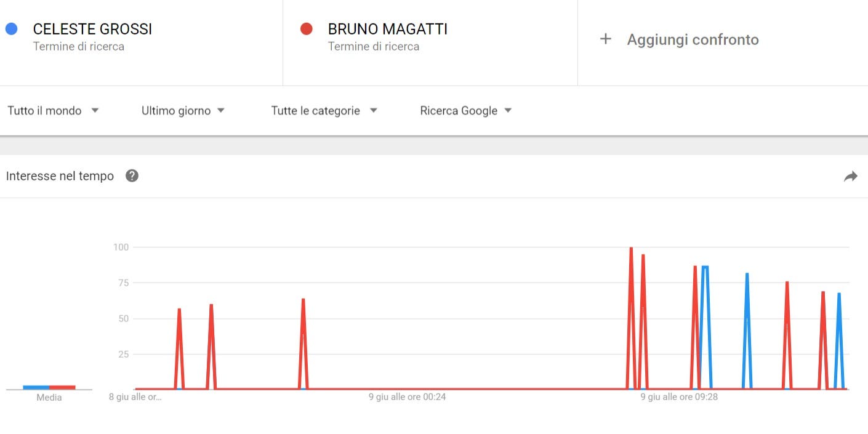868x434 pixels.
Task: Click the red dot beside BRUNO MAGATTI
Action: pyautogui.click(x=306, y=28)
